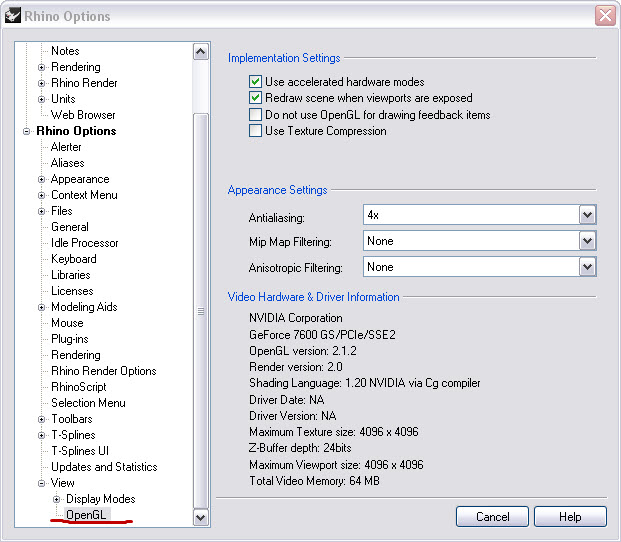Screen dimensions: 621x542
Task: Click the Rhino icon in title bar
Action: [x=14, y=16]
